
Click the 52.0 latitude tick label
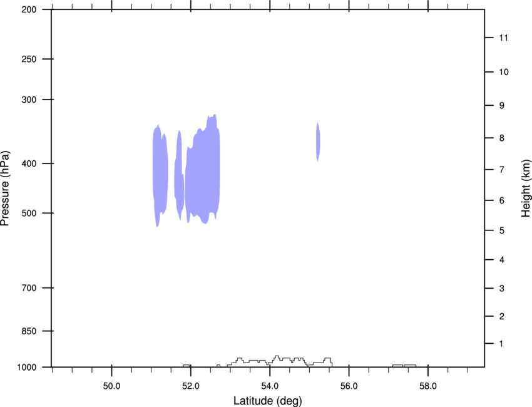pyautogui.click(x=191, y=386)
